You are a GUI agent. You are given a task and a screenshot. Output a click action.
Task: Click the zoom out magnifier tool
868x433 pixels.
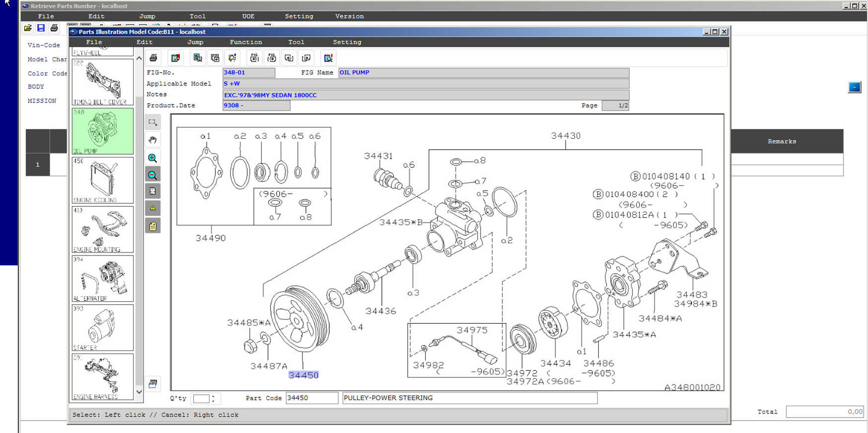152,175
